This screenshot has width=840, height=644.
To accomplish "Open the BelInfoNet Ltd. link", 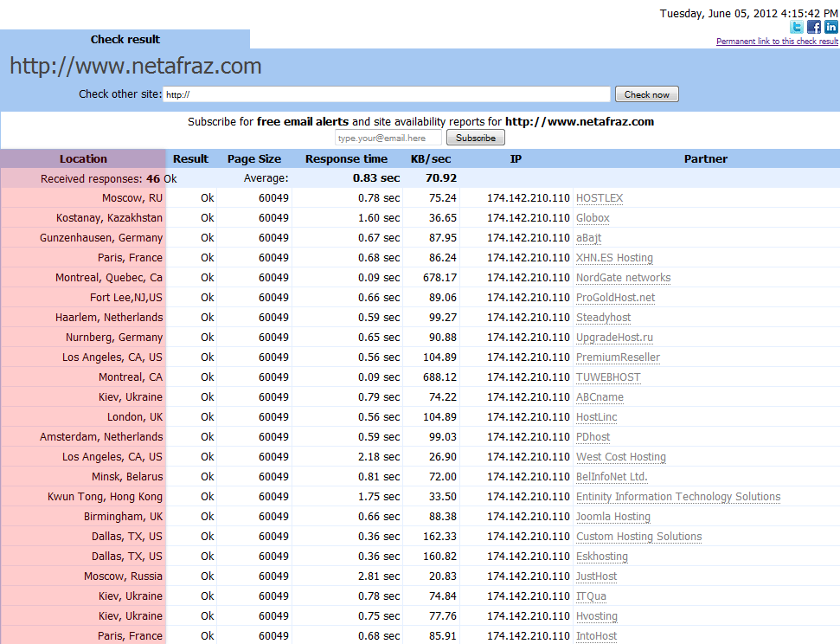I will (612, 476).
